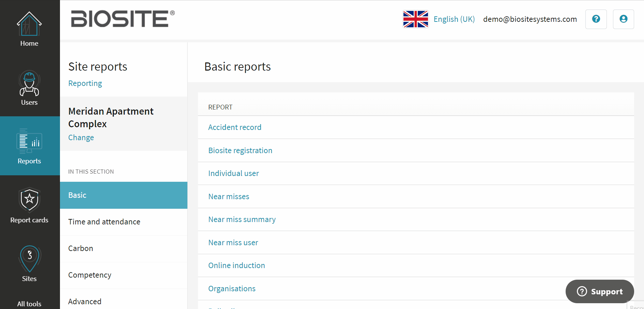Click the help question mark icon
The width and height of the screenshot is (644, 309).
[596, 19]
